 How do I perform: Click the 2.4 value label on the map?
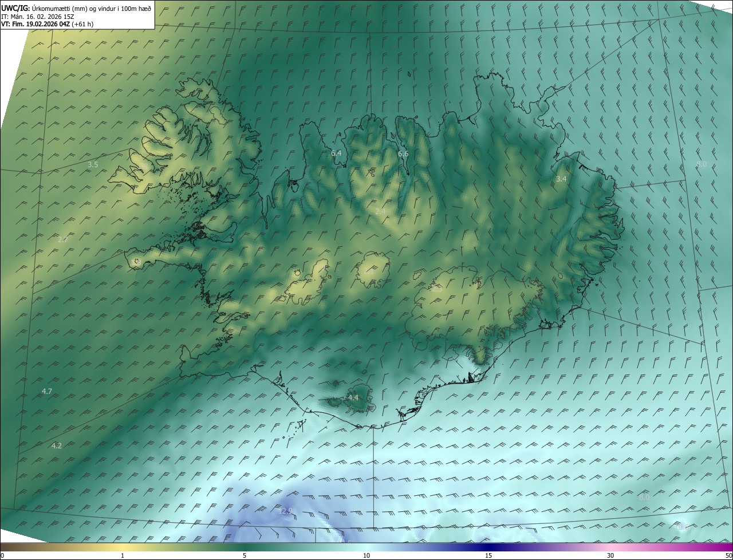pos(380,212)
